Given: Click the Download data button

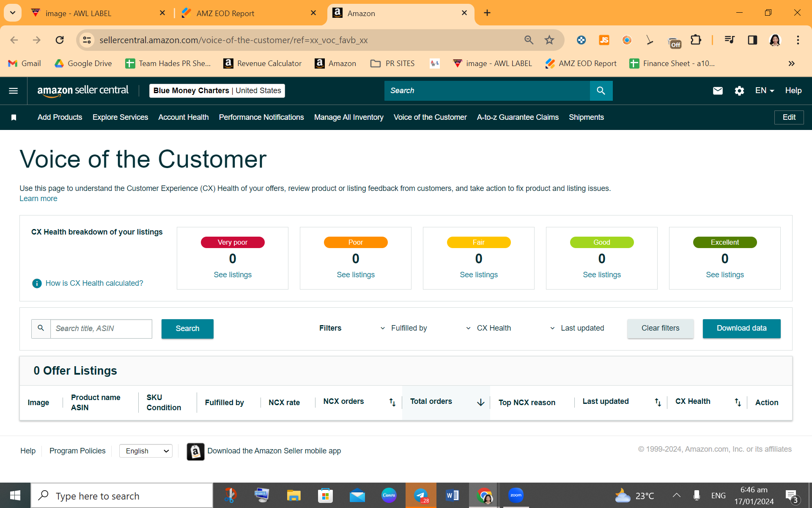Looking at the screenshot, I should pos(741,329).
